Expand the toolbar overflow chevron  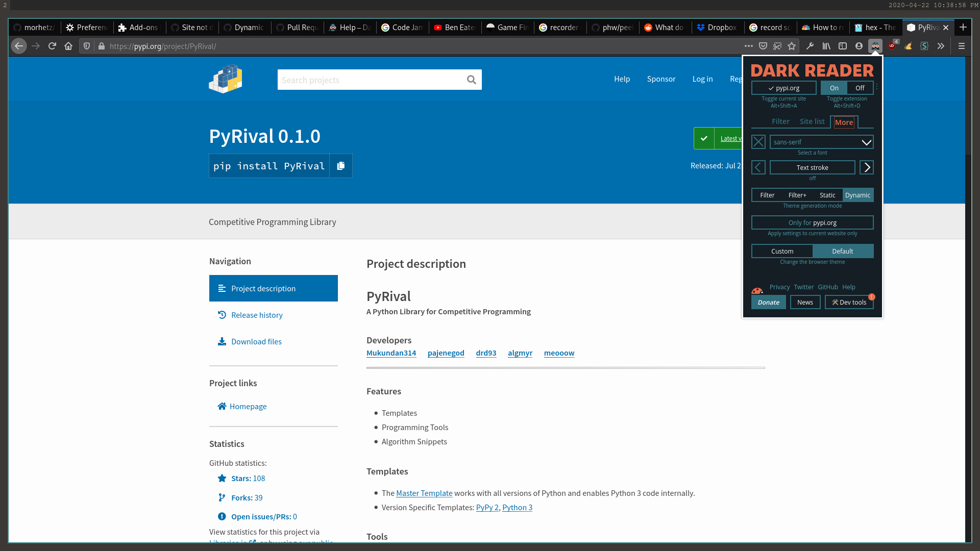(941, 46)
